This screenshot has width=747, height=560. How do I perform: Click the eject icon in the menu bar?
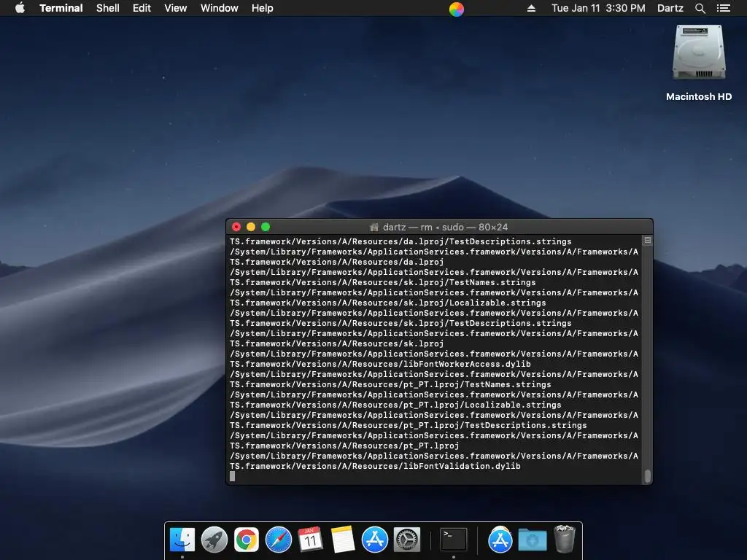[x=531, y=8]
